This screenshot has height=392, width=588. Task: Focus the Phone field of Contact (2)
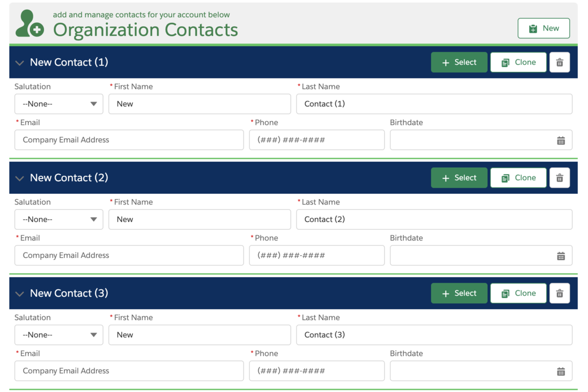pyautogui.click(x=317, y=255)
